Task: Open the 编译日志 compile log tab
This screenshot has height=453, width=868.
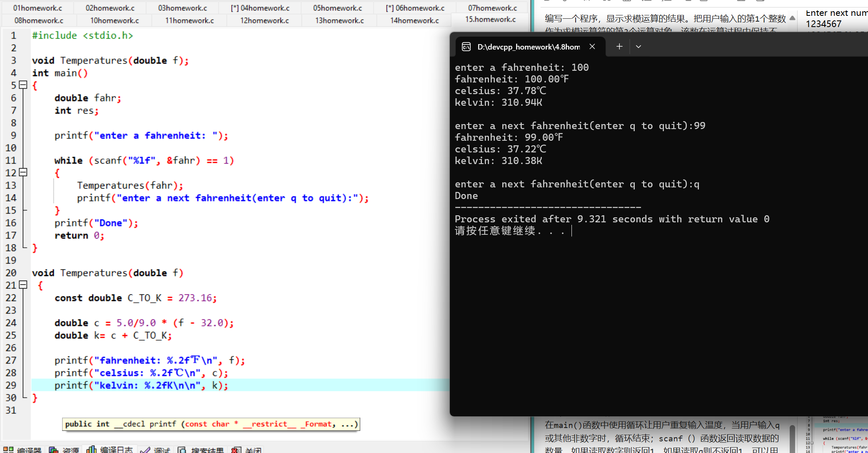Action: [110, 450]
